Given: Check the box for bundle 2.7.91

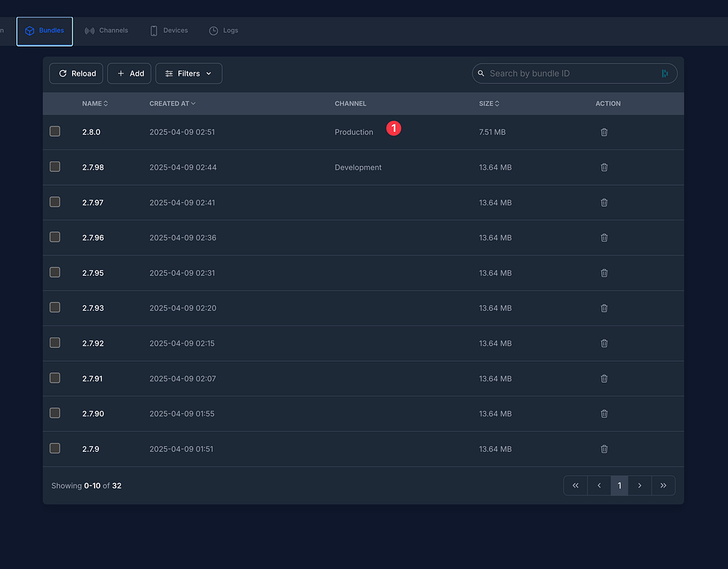Looking at the screenshot, I should (x=55, y=378).
